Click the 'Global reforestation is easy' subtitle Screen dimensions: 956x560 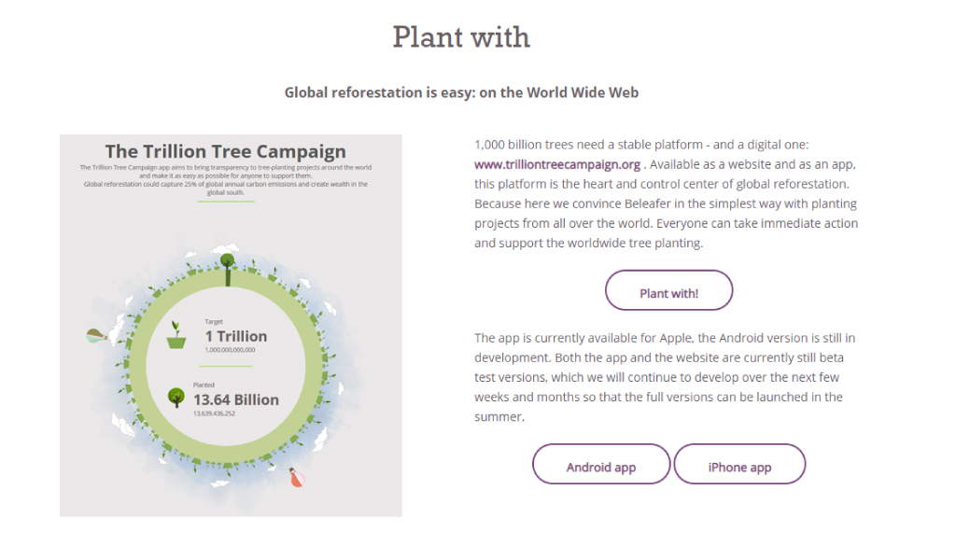[x=461, y=92]
